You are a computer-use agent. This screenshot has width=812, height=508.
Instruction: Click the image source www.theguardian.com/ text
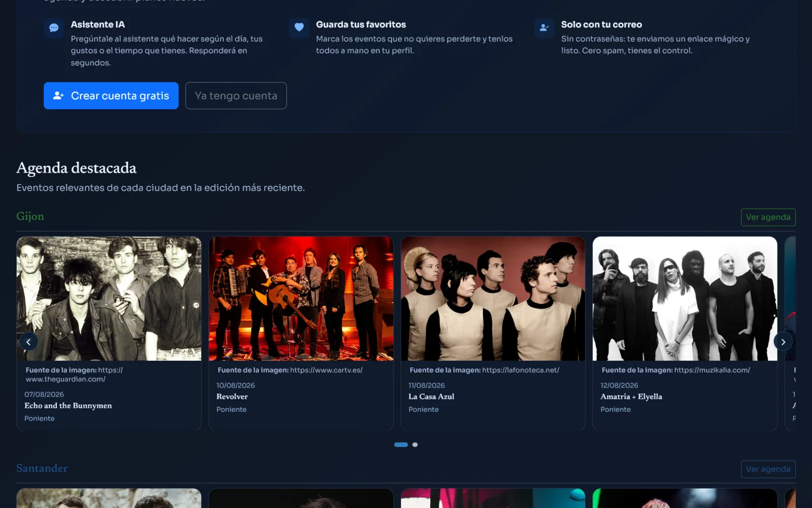pyautogui.click(x=65, y=379)
